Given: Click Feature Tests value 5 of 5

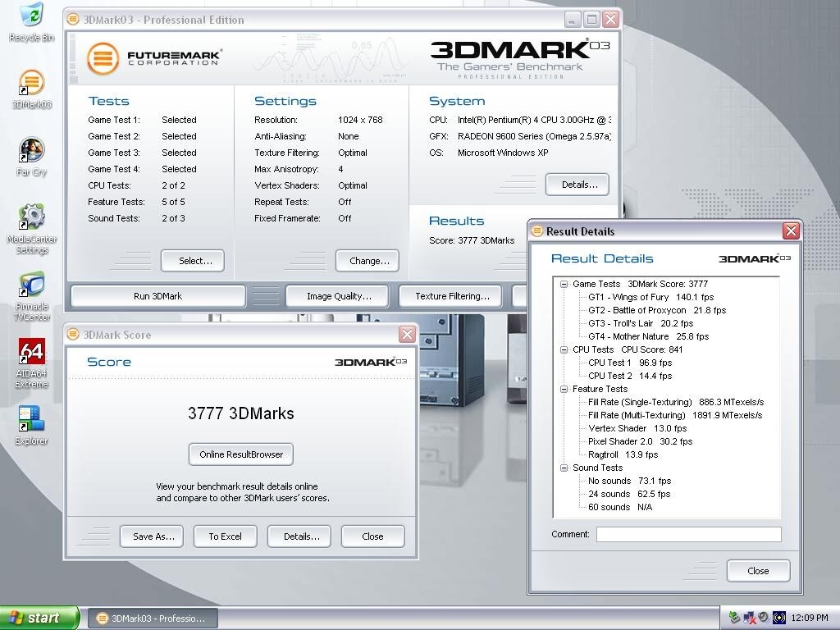Looking at the screenshot, I should coord(174,202).
